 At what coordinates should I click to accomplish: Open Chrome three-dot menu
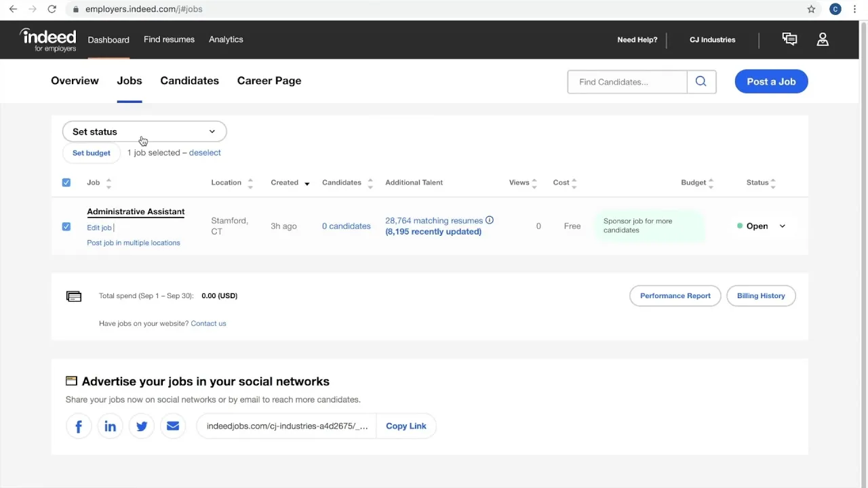[x=854, y=9]
